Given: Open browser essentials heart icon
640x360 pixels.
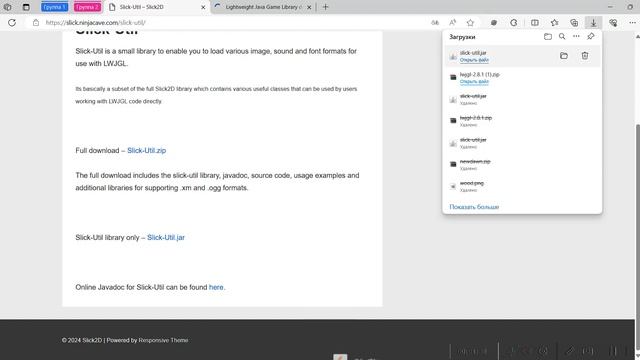Looking at the screenshot, I should coord(613,22).
